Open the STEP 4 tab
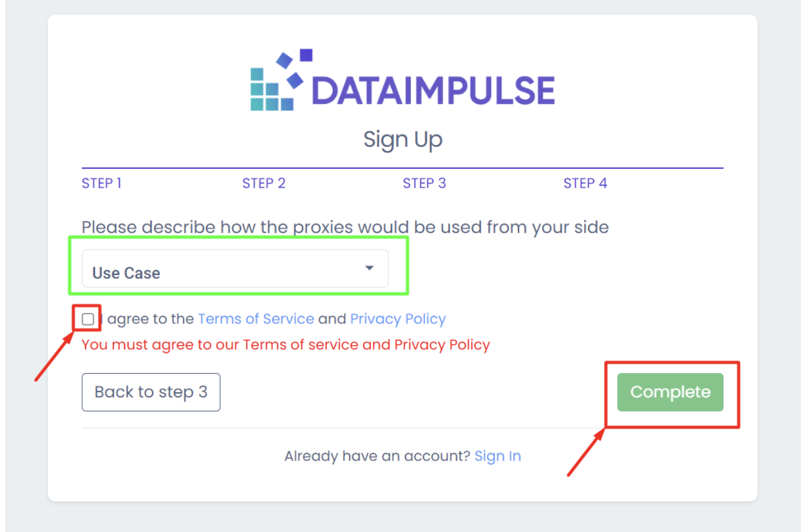The width and height of the screenshot is (801, 532). (x=585, y=184)
